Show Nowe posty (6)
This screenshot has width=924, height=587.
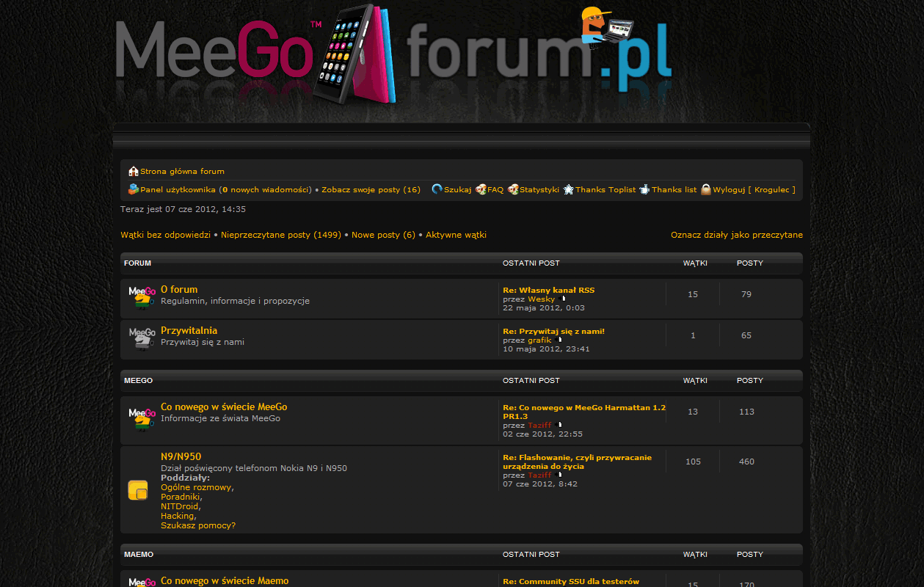point(383,235)
